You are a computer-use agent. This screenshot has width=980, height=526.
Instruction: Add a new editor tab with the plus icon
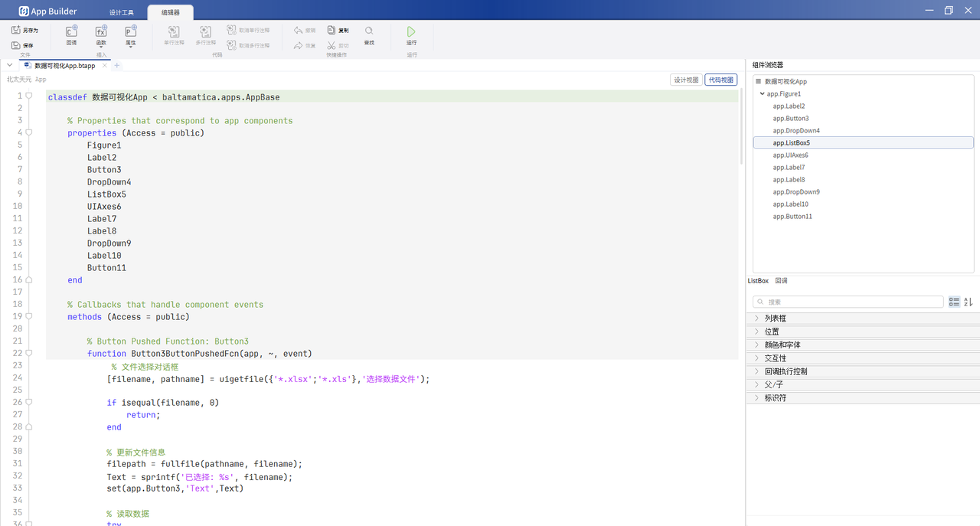click(117, 66)
